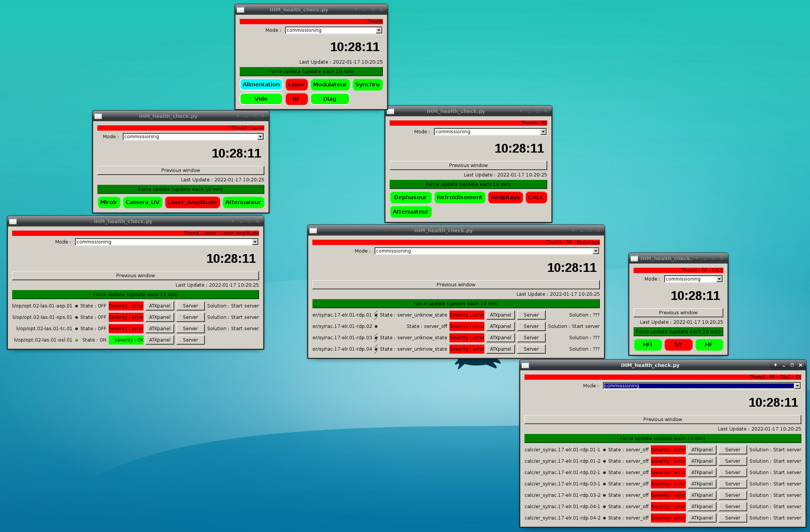
Task: Open Mode combo box in ThomX : Laser window
Action: (x=260, y=137)
